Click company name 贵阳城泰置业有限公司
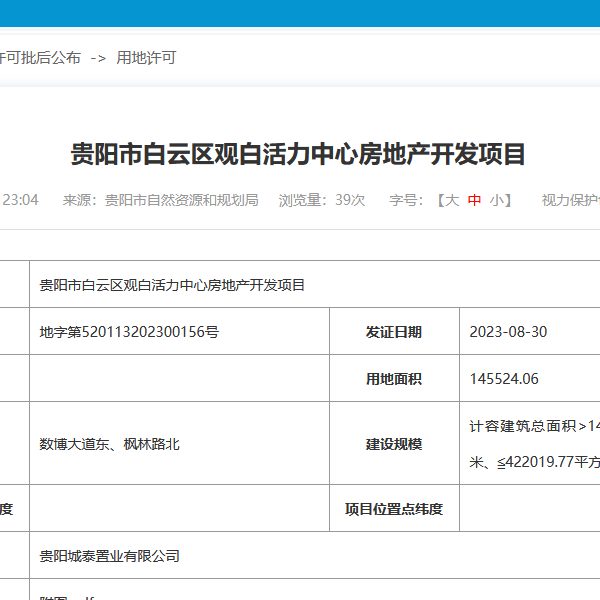 [x=110, y=556]
